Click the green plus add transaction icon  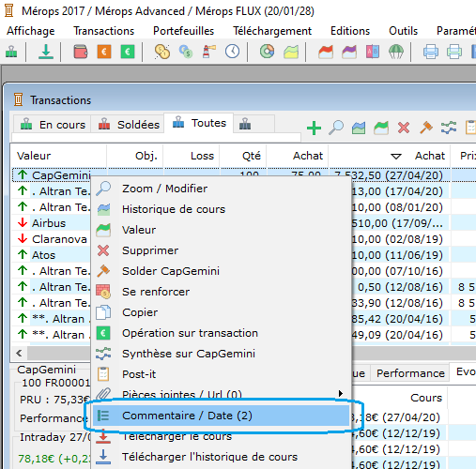314,129
